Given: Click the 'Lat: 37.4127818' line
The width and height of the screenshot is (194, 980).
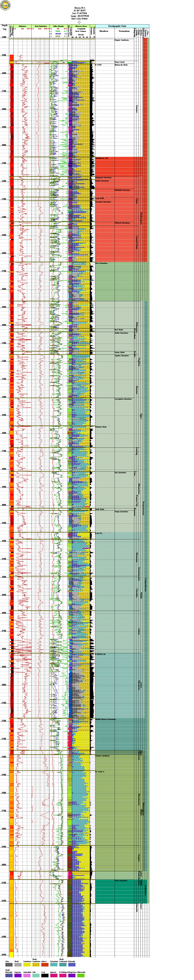Looking at the screenshot, I should (79, 13).
